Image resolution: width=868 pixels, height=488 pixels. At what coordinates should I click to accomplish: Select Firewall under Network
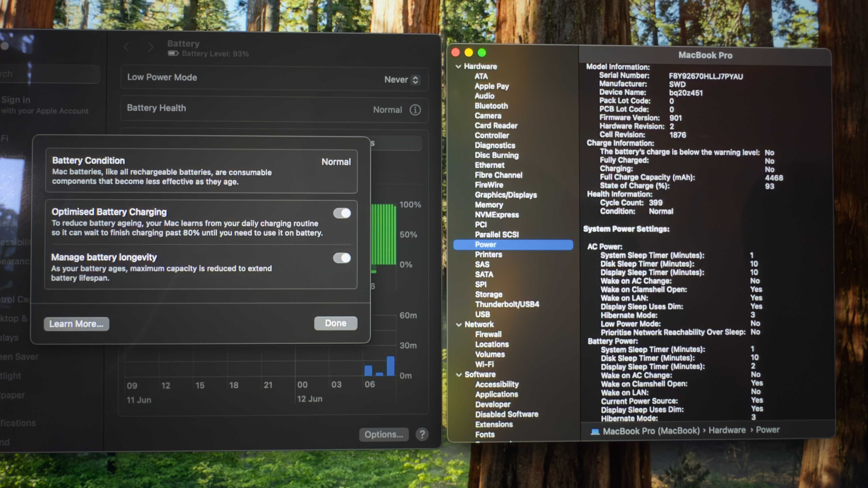pos(488,334)
